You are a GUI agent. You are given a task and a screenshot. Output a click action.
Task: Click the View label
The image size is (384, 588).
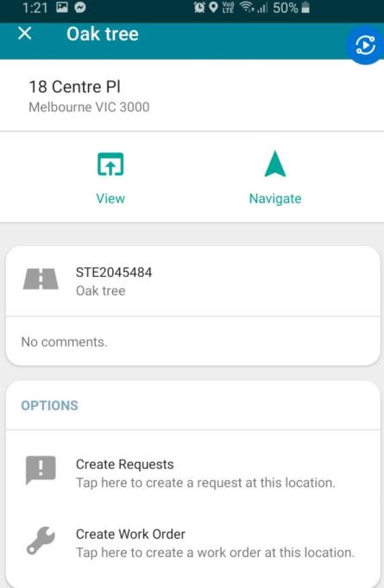point(110,198)
